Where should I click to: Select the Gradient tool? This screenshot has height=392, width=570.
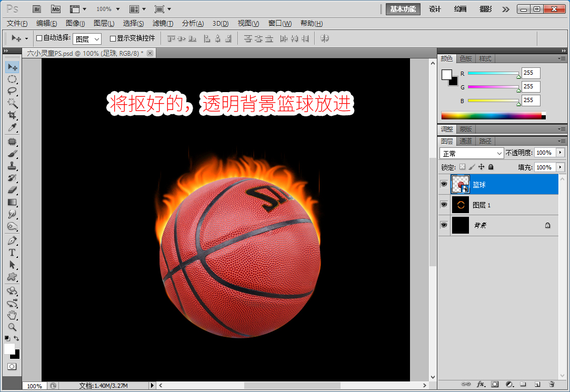(x=12, y=202)
